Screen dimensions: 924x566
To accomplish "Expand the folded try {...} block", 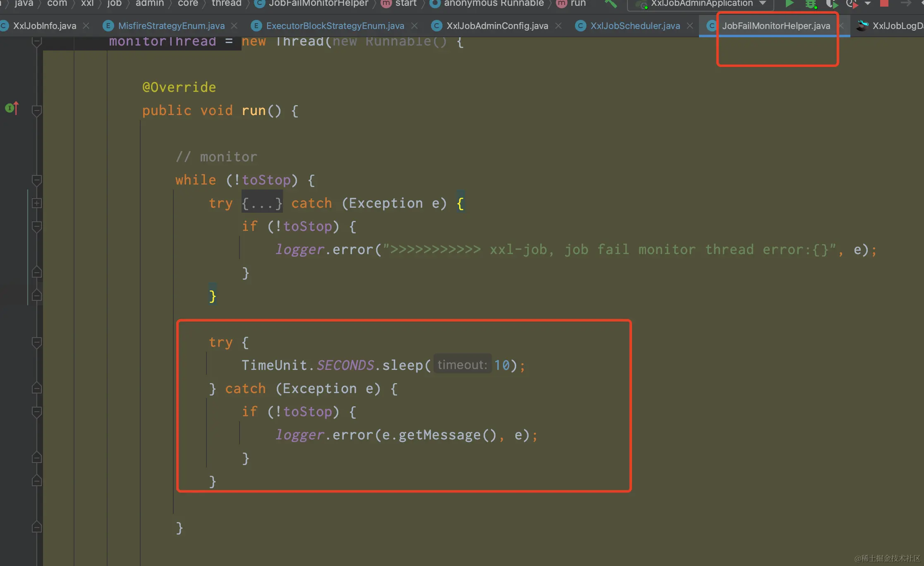I will pos(37,203).
